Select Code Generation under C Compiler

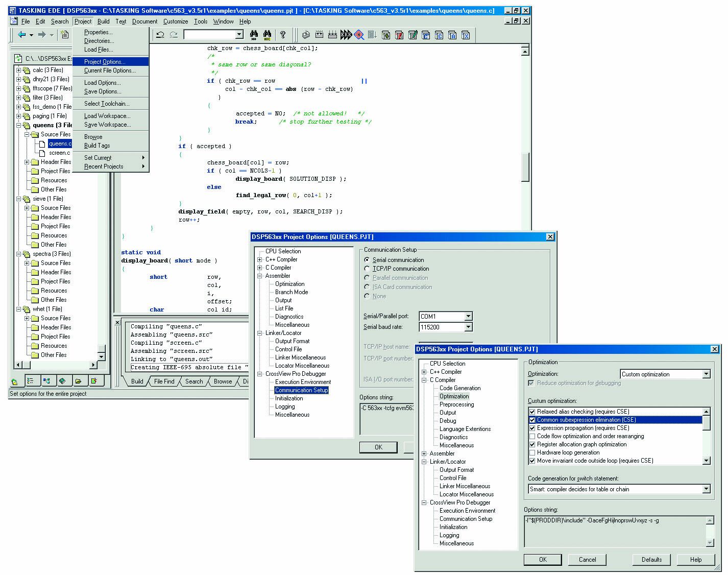tap(460, 388)
